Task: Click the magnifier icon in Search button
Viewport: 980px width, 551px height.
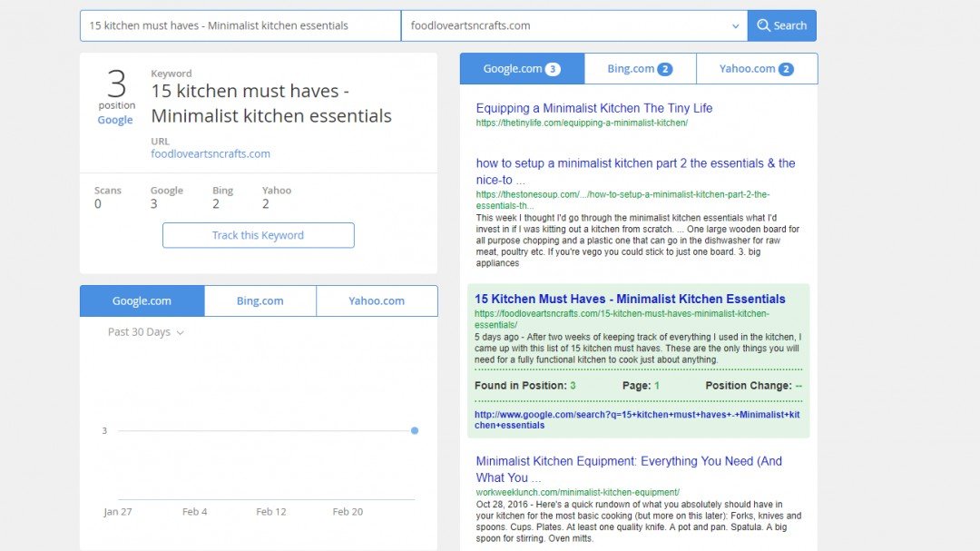Action: tap(763, 25)
